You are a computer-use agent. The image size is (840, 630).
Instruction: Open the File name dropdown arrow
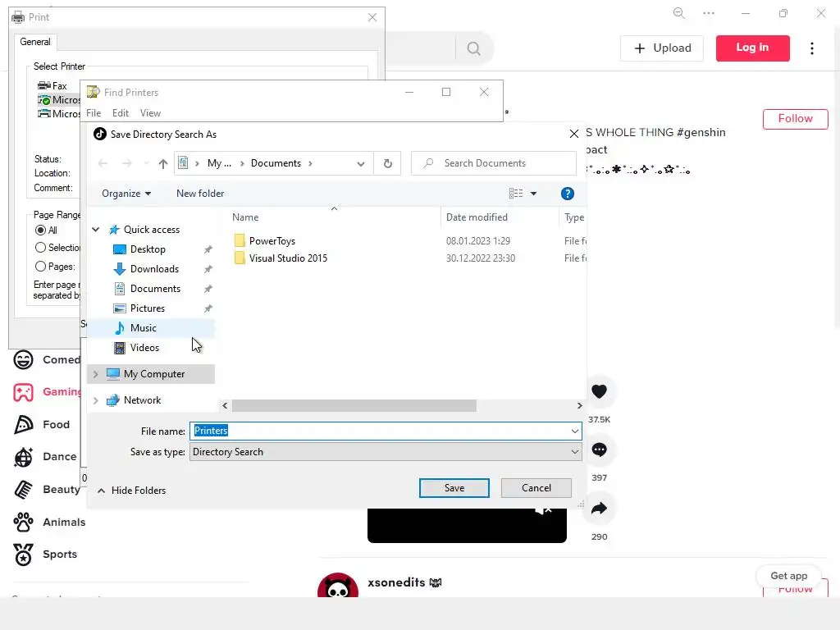[575, 431]
